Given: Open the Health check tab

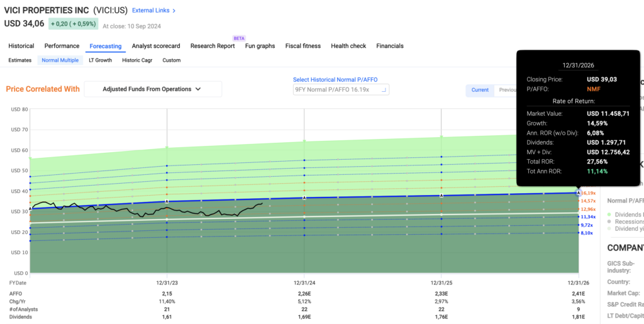Looking at the screenshot, I should [348, 46].
